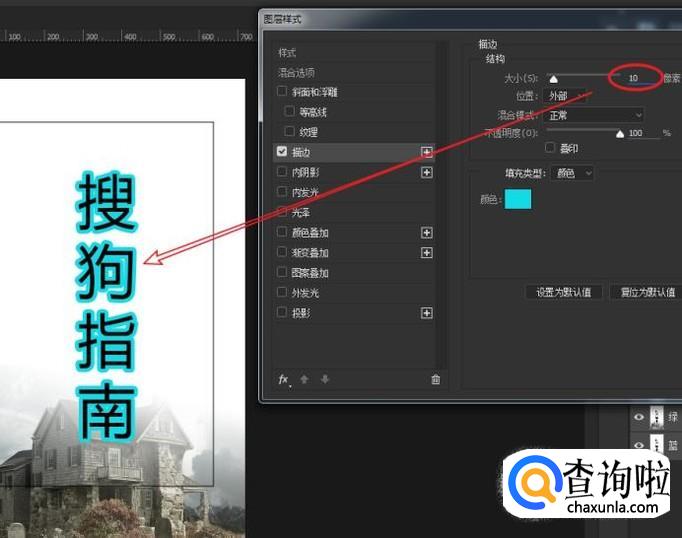Viewport: 682px width, 538px height.
Task: Toggle the 叠印 checkbox
Action: click(550, 148)
